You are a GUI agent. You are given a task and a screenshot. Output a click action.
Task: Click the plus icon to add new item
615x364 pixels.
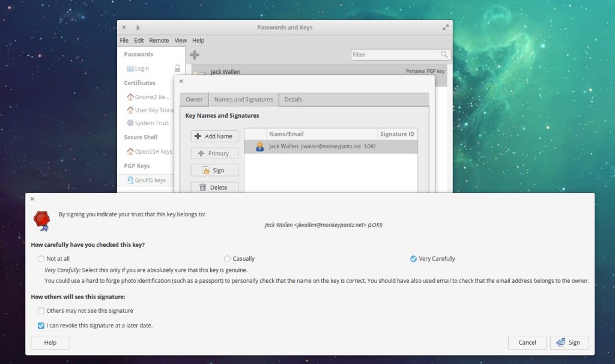click(x=195, y=55)
